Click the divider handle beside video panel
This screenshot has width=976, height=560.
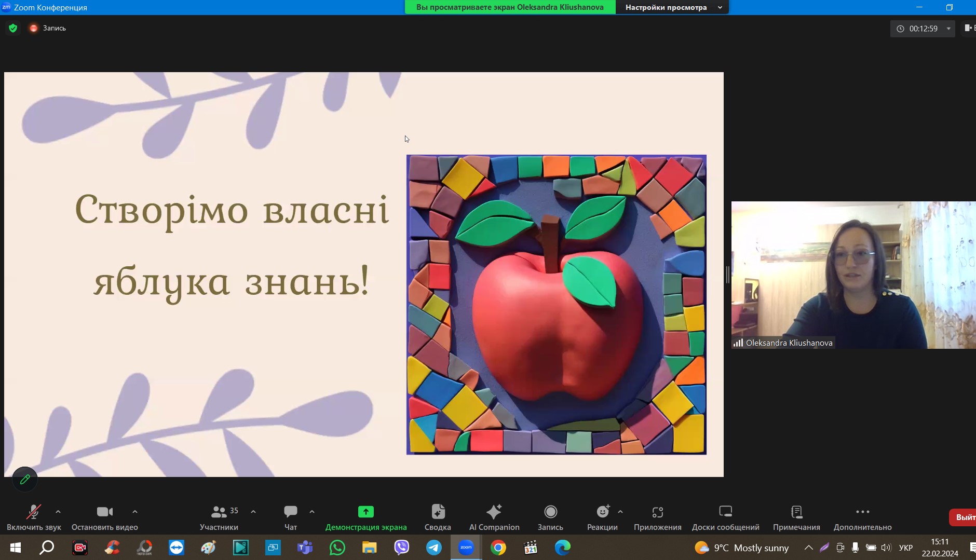pos(727,275)
